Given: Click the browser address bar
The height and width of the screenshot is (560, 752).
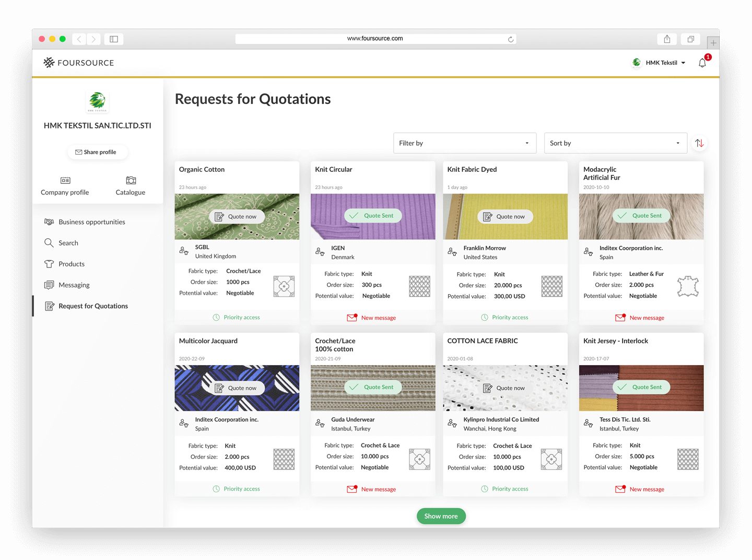Looking at the screenshot, I should 374,39.
